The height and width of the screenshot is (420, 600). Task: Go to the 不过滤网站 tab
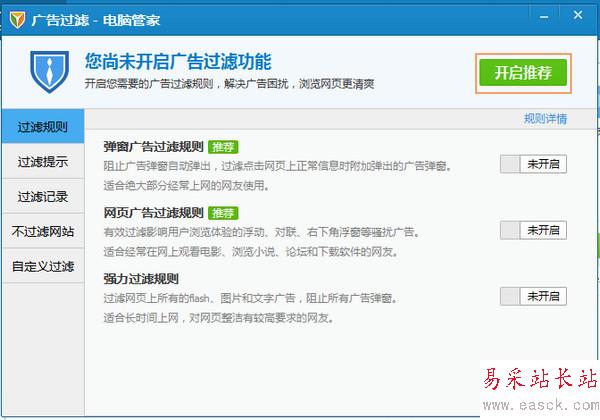(43, 231)
